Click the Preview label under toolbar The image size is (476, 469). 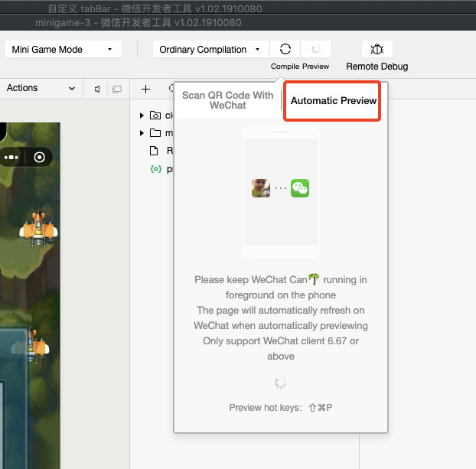pyautogui.click(x=316, y=66)
